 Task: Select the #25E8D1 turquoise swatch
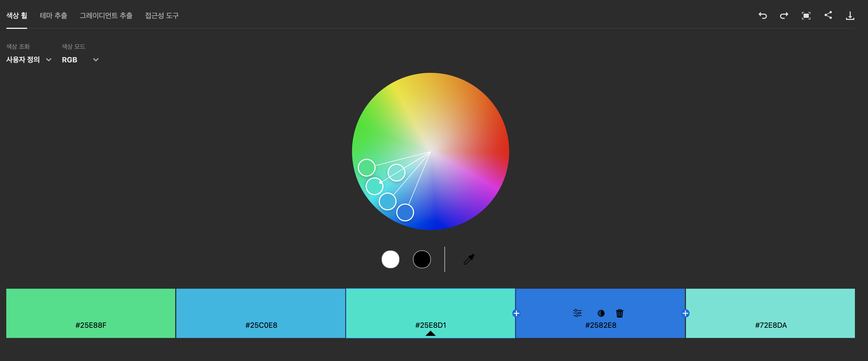(x=430, y=313)
